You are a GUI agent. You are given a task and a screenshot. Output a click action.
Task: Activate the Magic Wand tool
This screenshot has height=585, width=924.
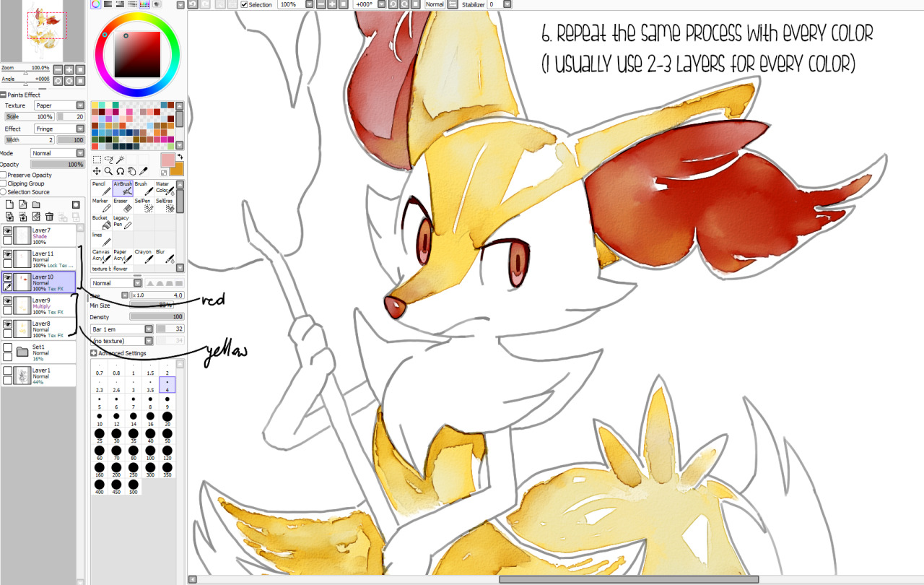120,160
